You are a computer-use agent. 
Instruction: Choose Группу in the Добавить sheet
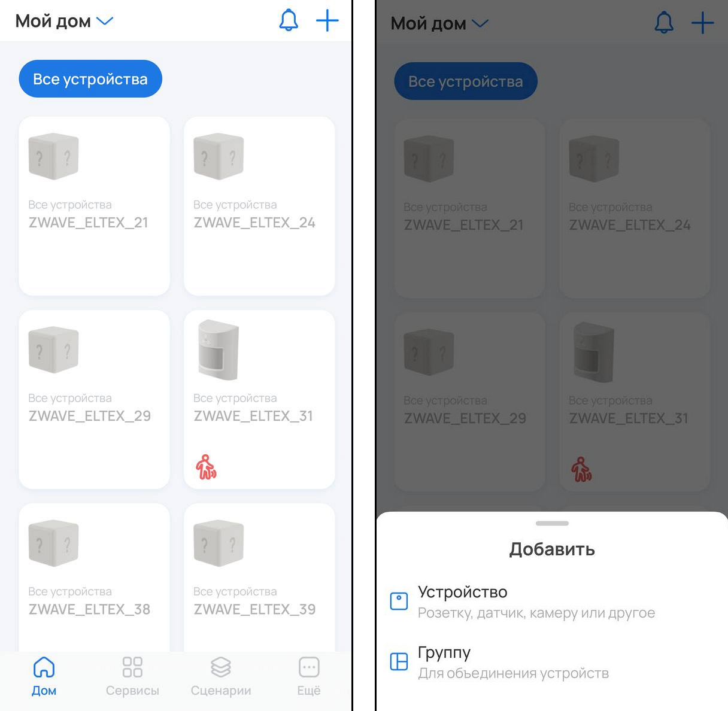click(x=552, y=662)
